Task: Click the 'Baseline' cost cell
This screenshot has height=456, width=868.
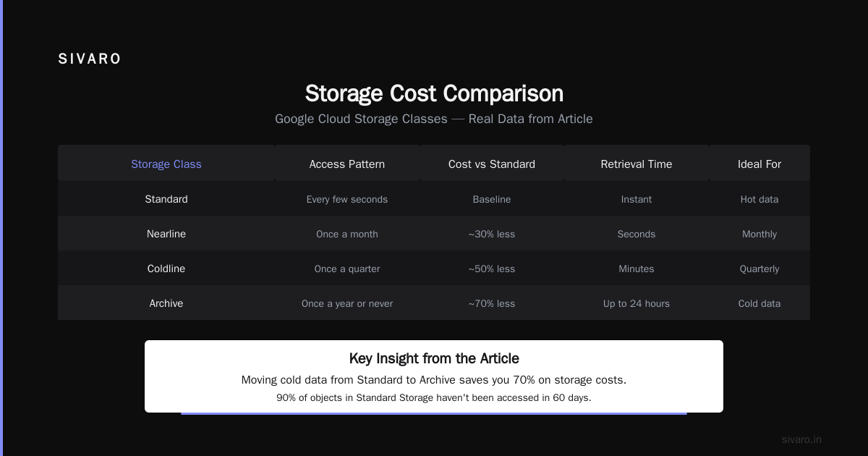Action: [492, 199]
